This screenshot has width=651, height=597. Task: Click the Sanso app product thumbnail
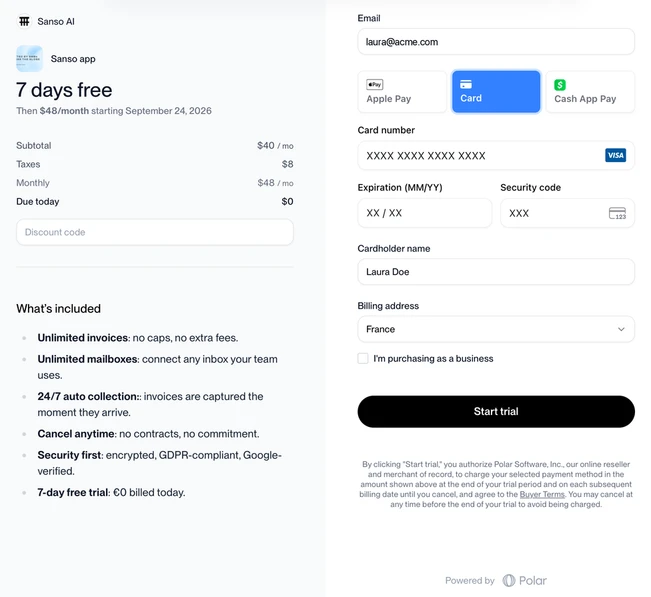(29, 59)
